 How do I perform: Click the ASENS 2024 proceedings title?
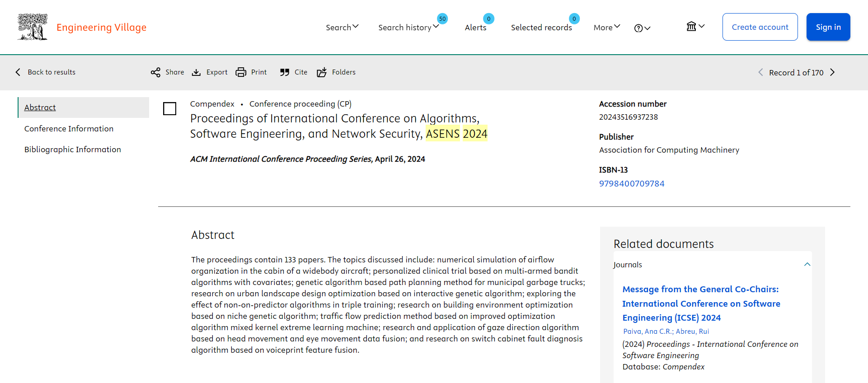[339, 126]
